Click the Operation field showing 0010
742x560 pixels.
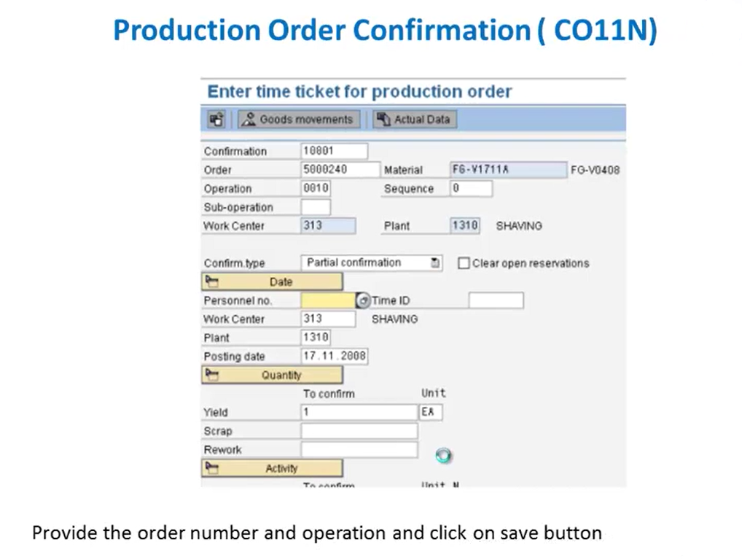pyautogui.click(x=316, y=188)
